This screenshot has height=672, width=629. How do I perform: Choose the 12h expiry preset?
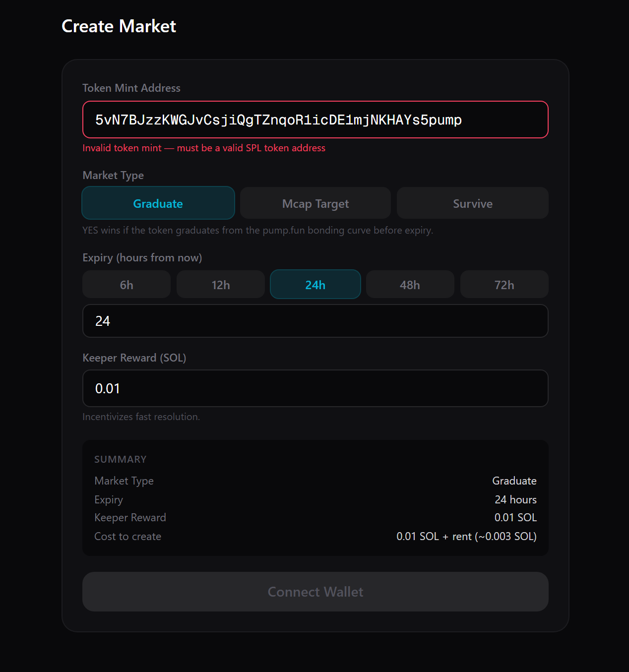tap(220, 284)
